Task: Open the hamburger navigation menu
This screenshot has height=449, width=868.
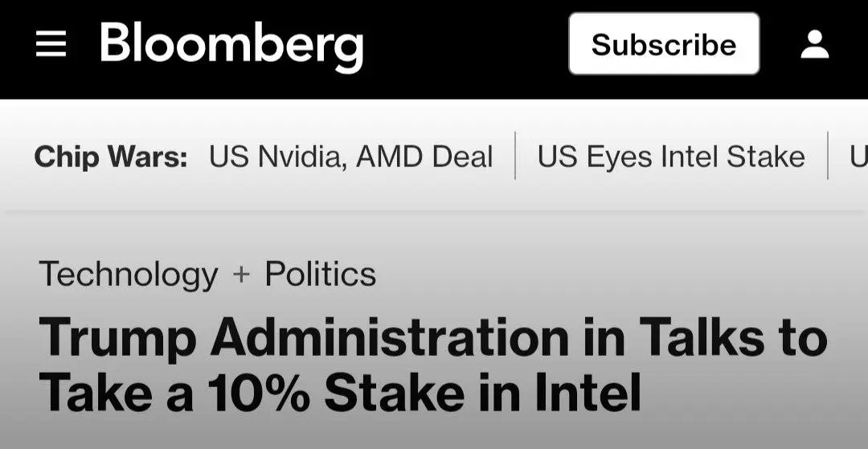Action: pyautogui.click(x=51, y=43)
